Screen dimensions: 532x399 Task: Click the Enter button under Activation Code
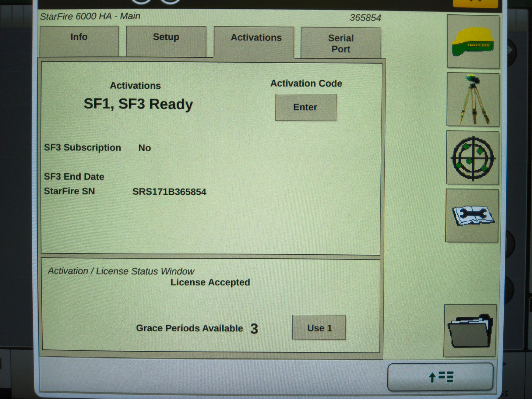[306, 107]
